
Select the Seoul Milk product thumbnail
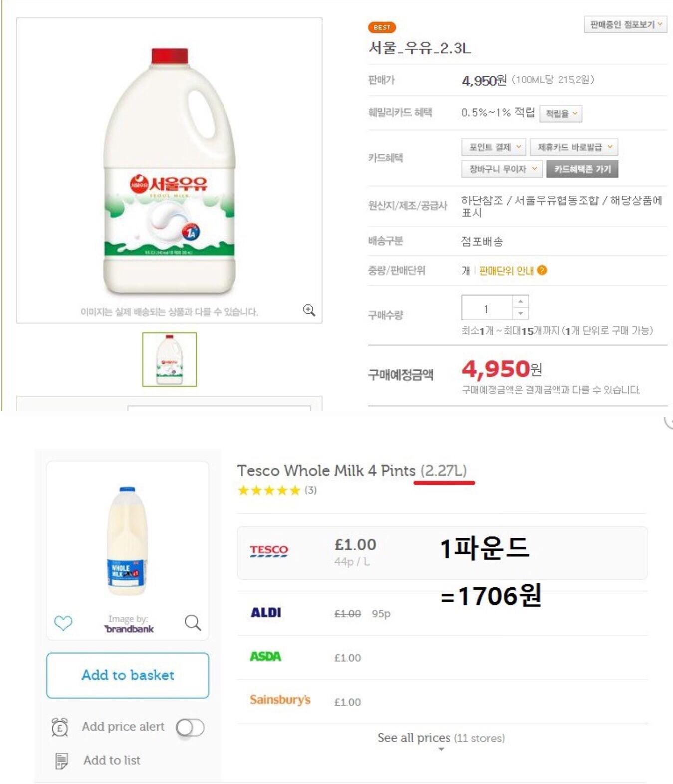tap(169, 359)
